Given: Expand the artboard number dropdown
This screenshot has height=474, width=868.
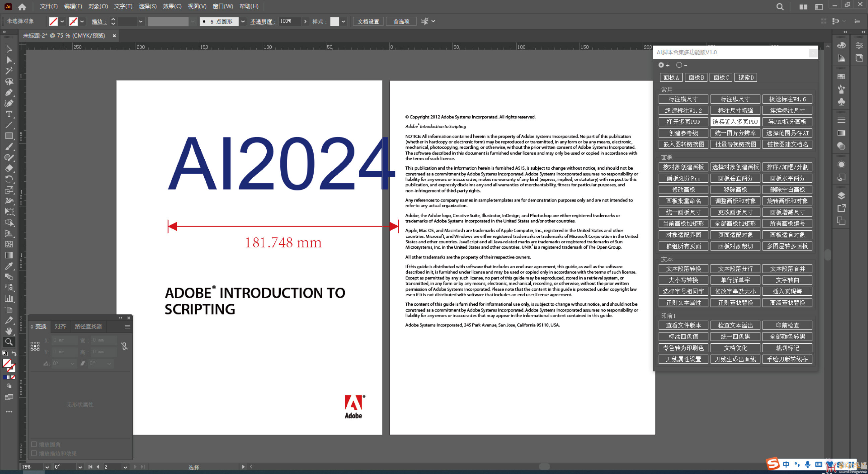Looking at the screenshot, I should click(125, 467).
